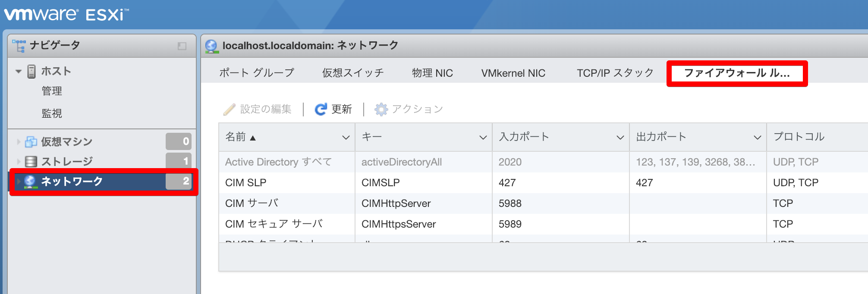
Task: Click the ネットワーク count badge 2
Action: [x=179, y=181]
